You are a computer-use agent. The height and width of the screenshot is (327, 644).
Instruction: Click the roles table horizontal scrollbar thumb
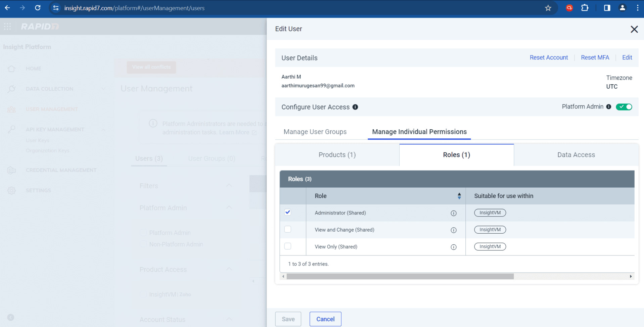400,276
